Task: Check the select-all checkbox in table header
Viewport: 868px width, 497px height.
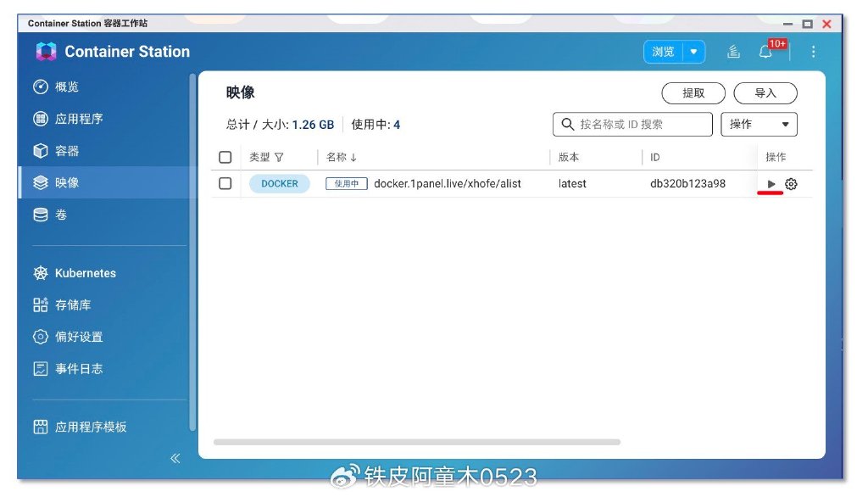Action: pyautogui.click(x=225, y=157)
